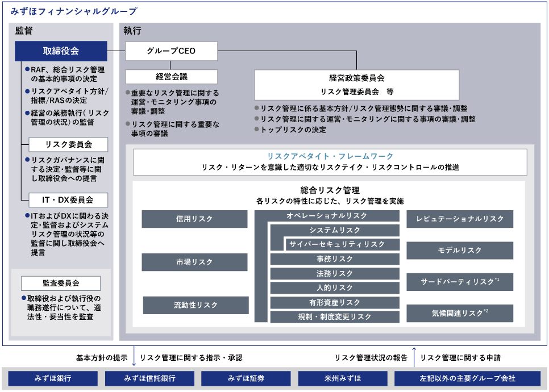
Task: Click the 経営会議 box
Action: 171,77
